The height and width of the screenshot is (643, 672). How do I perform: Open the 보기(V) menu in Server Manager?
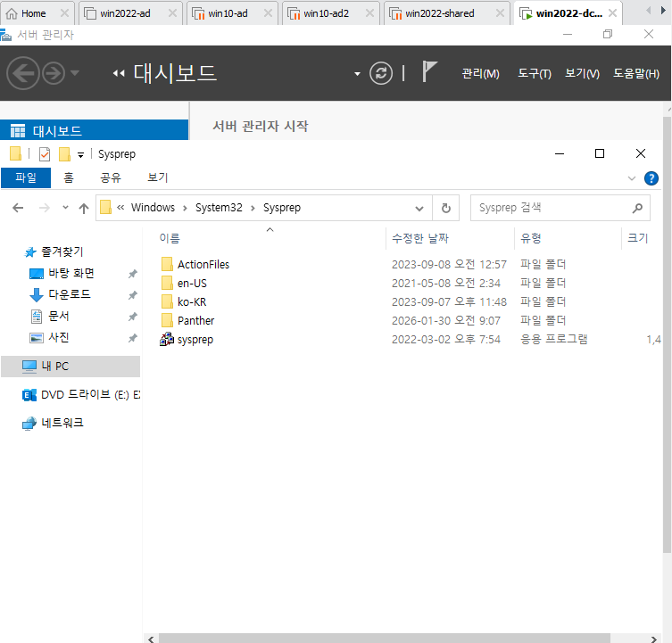582,74
